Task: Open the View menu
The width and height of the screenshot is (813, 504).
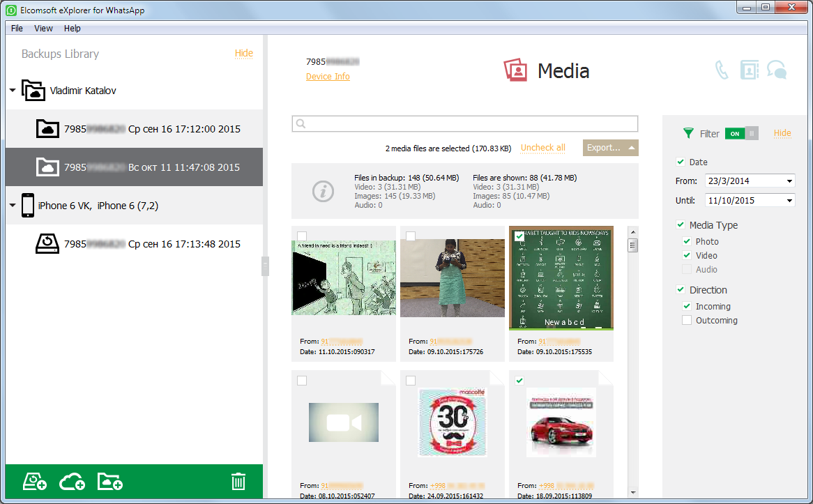Action: pos(43,28)
